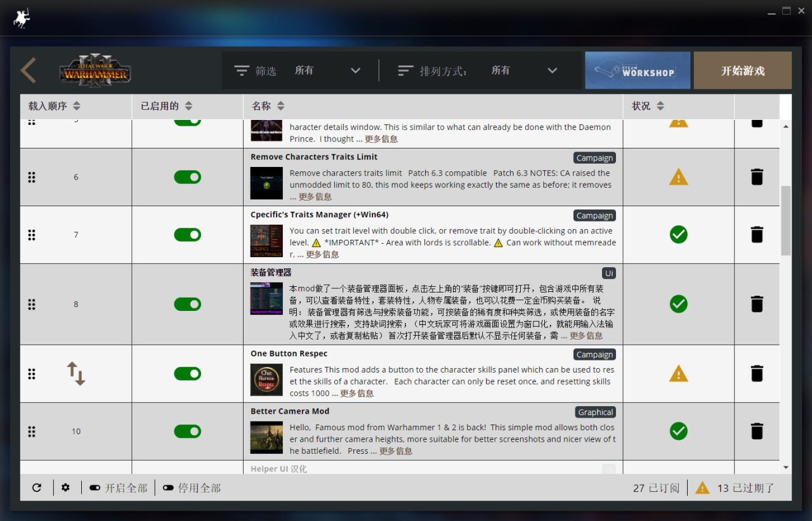Click the up-down swap arrows for One Button Respec
This screenshot has height=521, width=812.
pyautogui.click(x=76, y=374)
